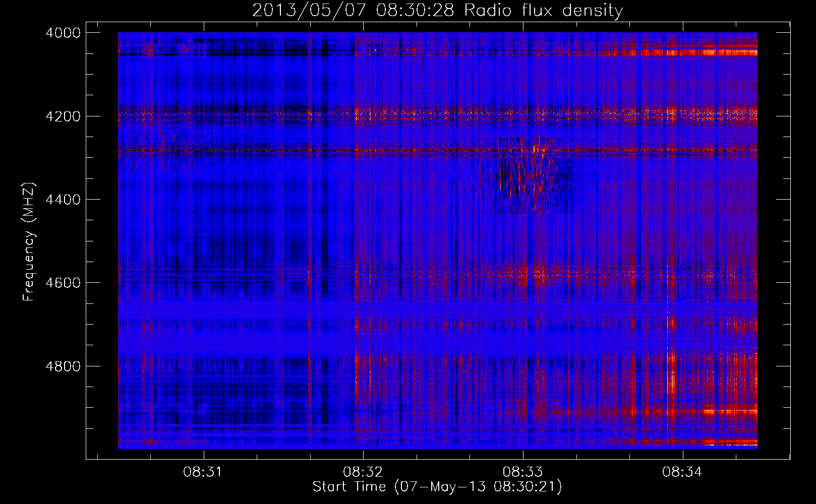Click the '4800' frequency axis label

point(63,366)
